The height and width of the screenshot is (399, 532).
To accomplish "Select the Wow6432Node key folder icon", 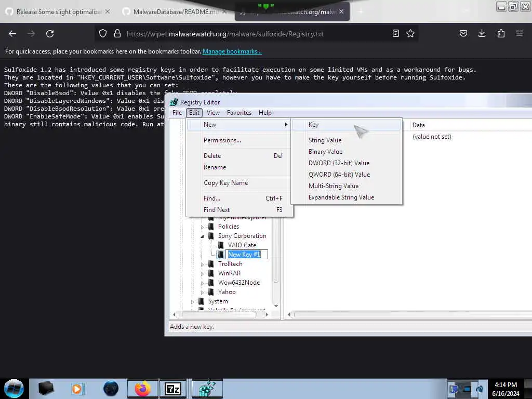I will pos(211,283).
